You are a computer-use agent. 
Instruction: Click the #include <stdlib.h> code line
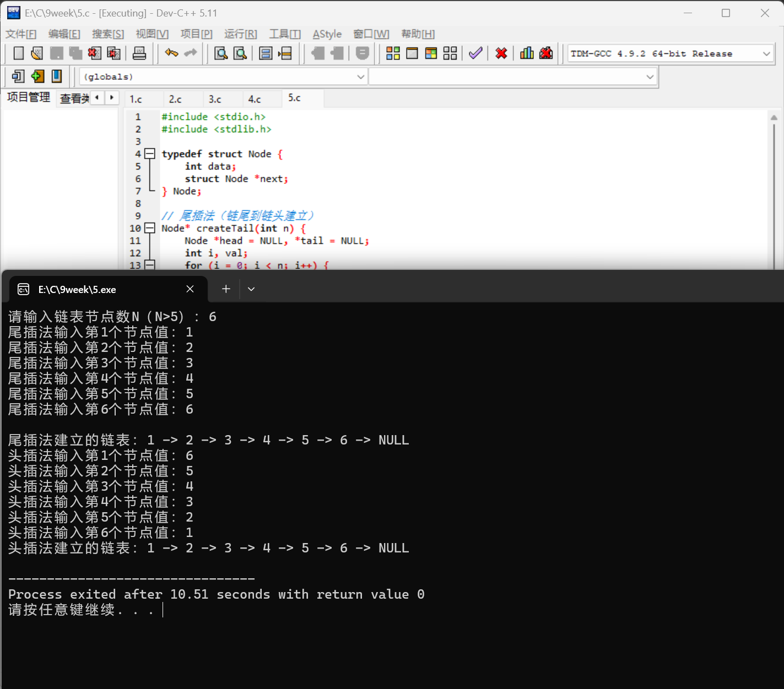tap(216, 129)
